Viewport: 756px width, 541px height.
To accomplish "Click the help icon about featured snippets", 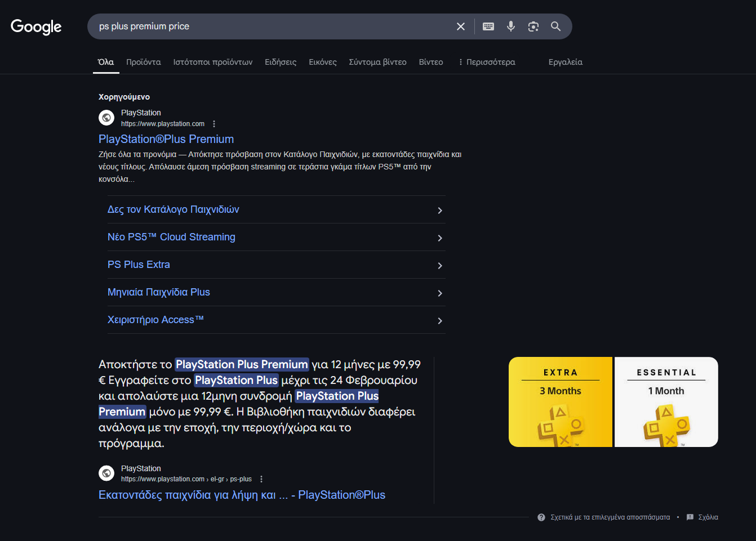I will coord(541,517).
